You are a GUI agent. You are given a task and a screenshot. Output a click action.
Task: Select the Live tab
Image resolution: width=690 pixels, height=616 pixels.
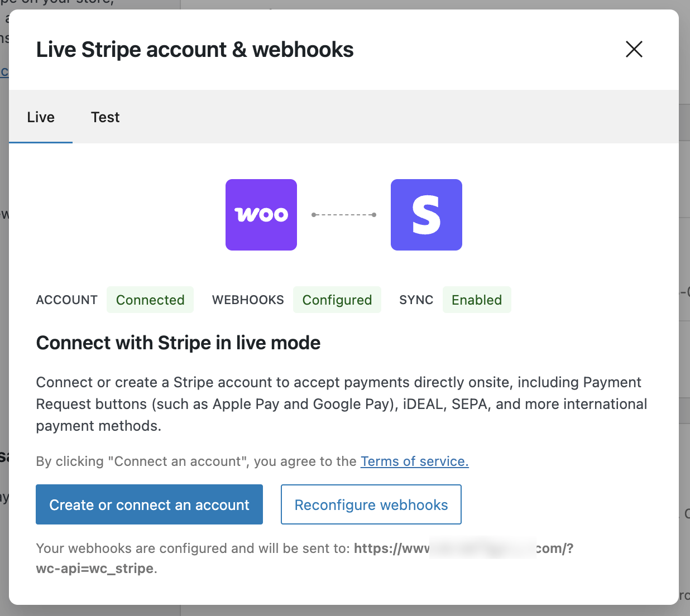click(41, 117)
